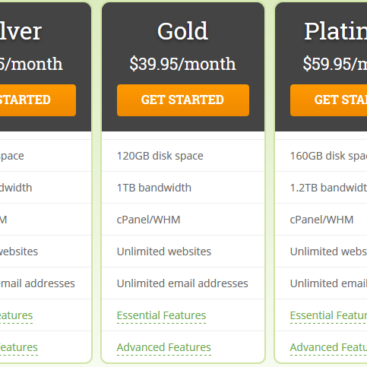Open Advanced Features link in Silver column
This screenshot has width=367, height=367.
coord(19,347)
